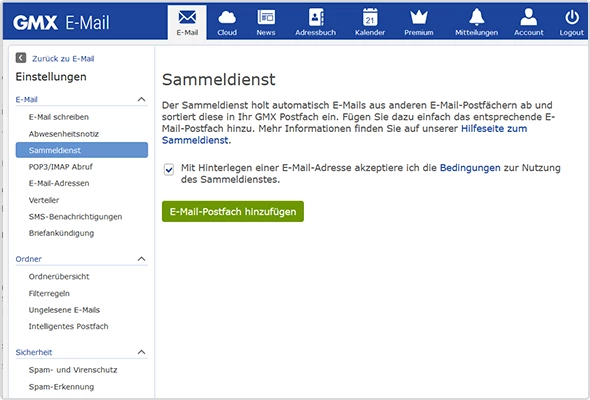Select the highlighted Sammeldienst menu entry

pyautogui.click(x=82, y=150)
